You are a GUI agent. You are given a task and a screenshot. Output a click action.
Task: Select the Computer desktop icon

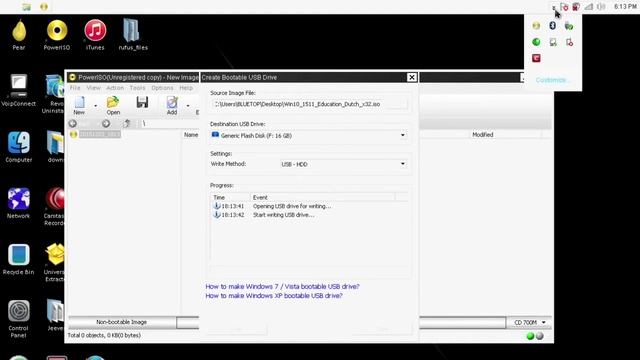(18, 147)
